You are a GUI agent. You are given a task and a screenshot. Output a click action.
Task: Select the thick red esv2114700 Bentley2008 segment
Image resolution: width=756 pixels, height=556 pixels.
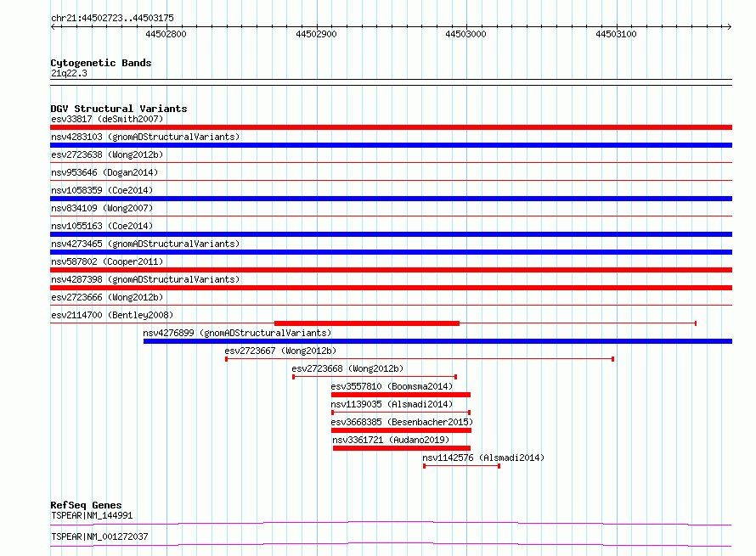click(367, 323)
